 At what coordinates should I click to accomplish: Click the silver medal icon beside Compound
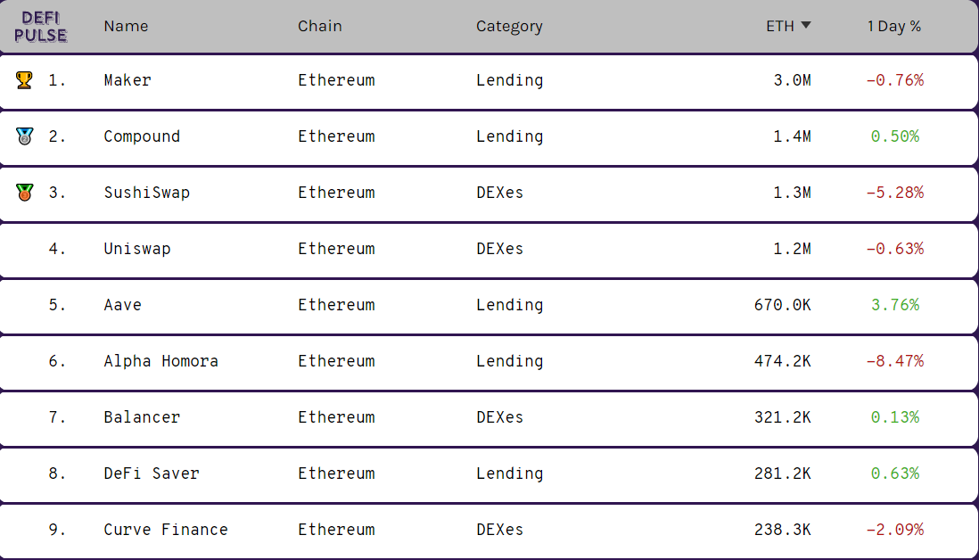point(24,136)
